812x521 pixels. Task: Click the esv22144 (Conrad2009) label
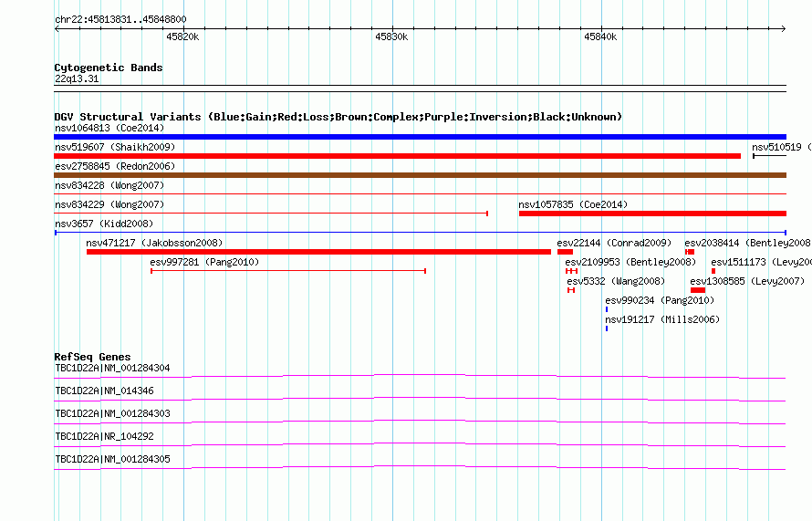tap(614, 243)
